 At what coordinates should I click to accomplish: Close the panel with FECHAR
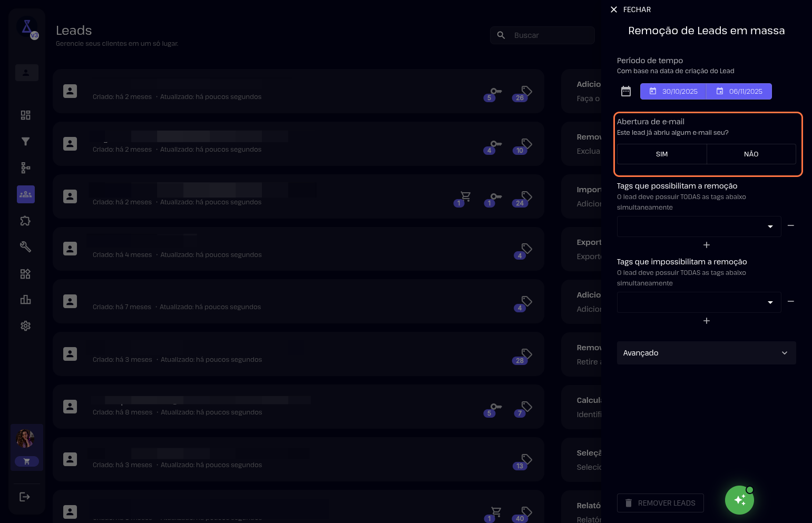[x=630, y=9]
